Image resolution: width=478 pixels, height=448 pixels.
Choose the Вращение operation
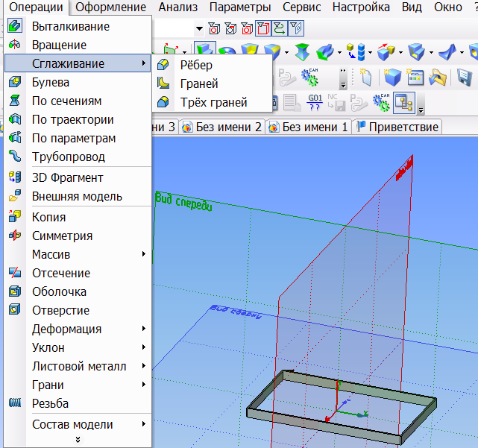point(59,45)
